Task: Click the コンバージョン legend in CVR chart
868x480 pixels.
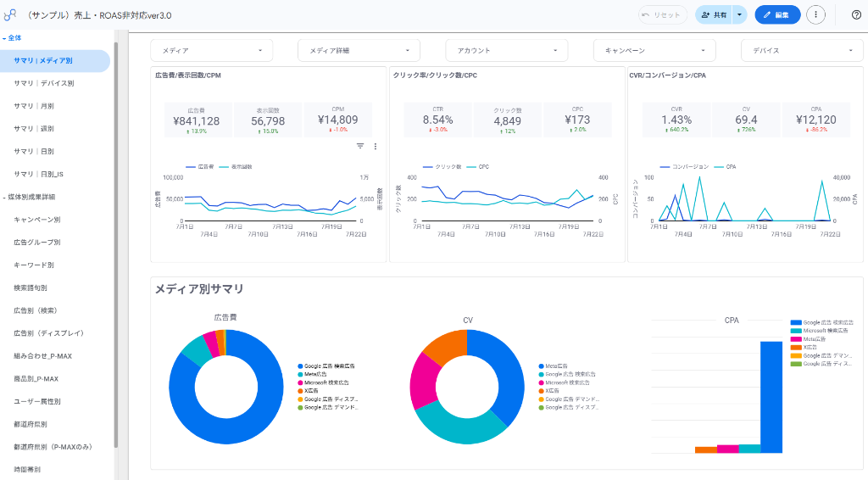Action: click(x=684, y=167)
